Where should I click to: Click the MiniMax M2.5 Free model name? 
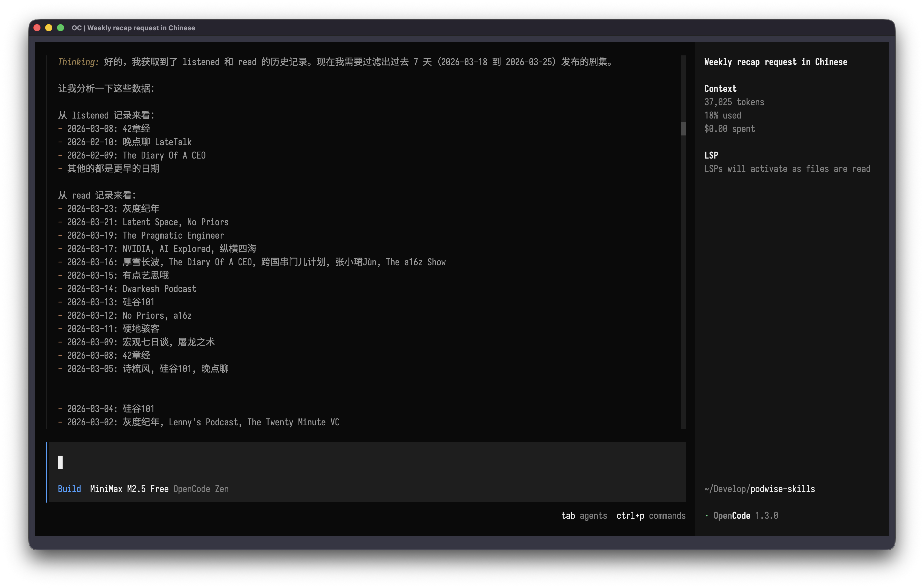click(129, 489)
